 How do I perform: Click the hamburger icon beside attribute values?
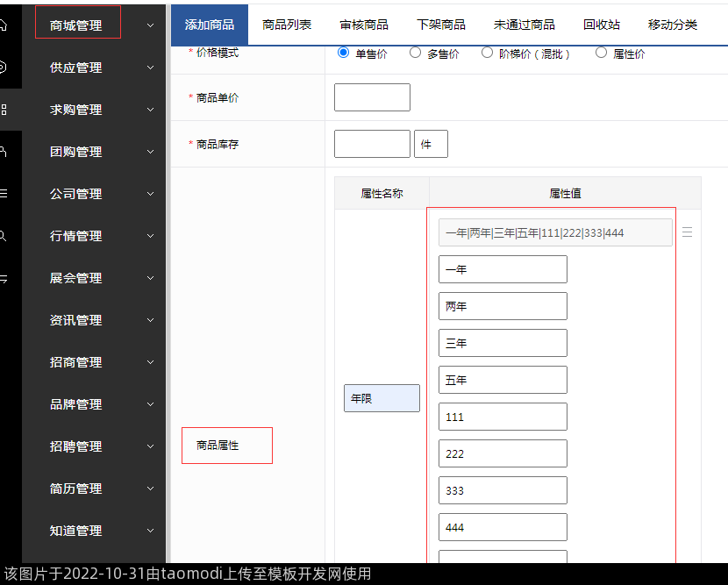point(688,232)
